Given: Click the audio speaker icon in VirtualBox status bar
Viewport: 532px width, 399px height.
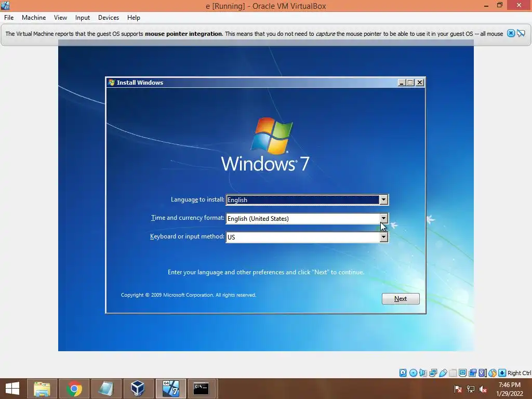Looking at the screenshot, I should 423,373.
